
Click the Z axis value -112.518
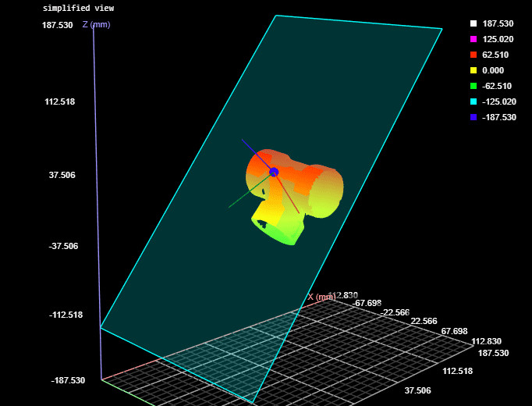tap(66, 315)
